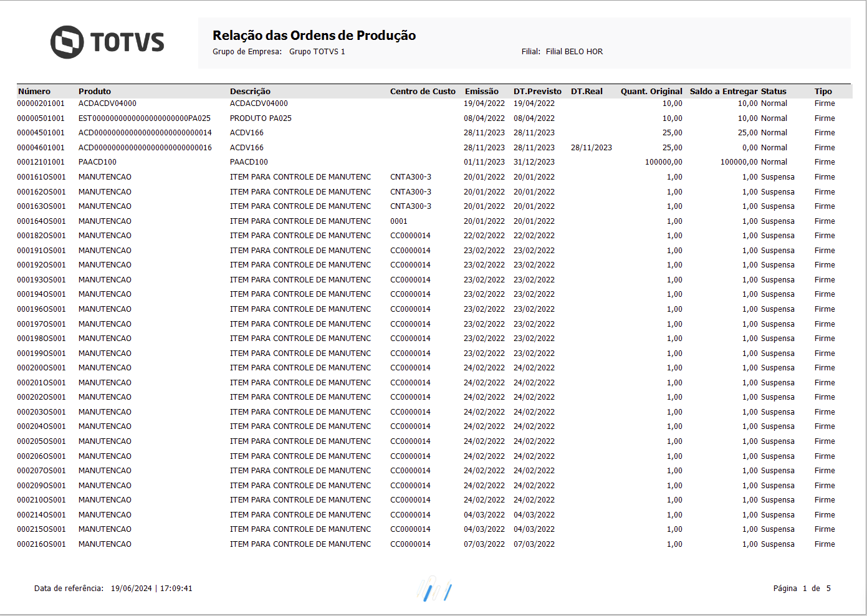This screenshot has height=616, width=867.
Task: Click order number 00012101001
Action: [x=41, y=162]
